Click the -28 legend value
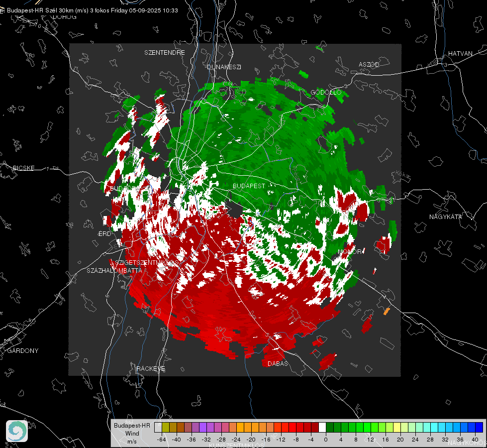 coord(221,440)
